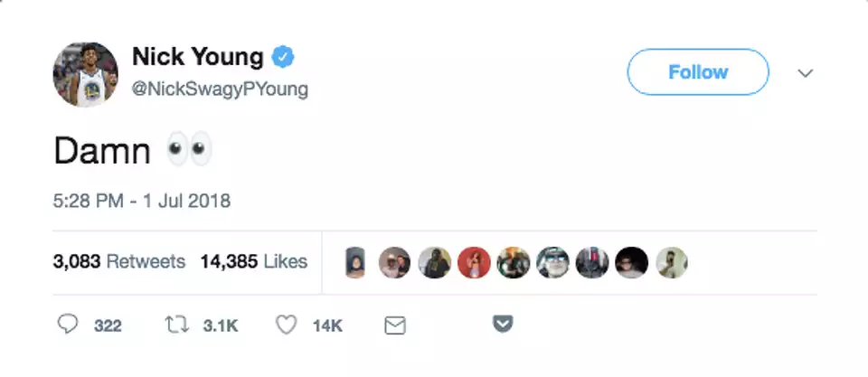Save the tweet with the Pocket icon
This screenshot has height=377, width=868.
tap(503, 325)
